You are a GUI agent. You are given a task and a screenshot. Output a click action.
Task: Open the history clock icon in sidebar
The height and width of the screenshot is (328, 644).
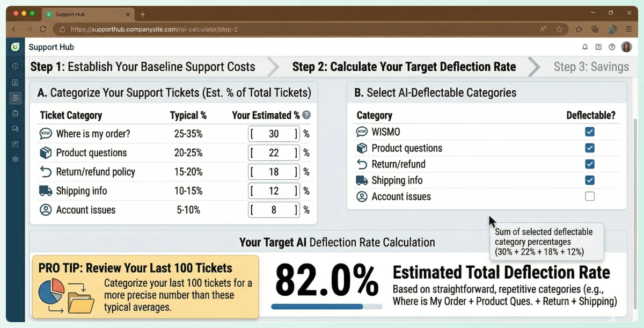15,67
